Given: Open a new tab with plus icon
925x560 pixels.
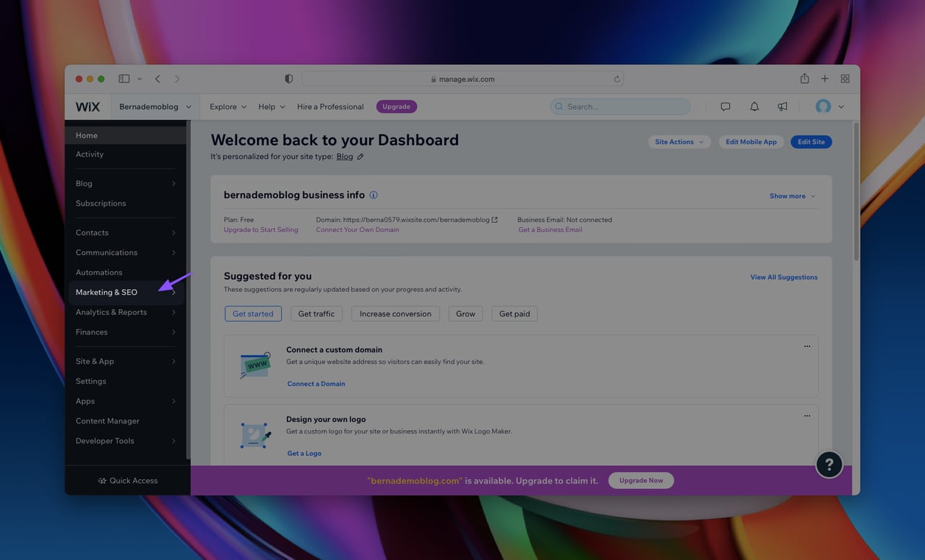Looking at the screenshot, I should (825, 79).
